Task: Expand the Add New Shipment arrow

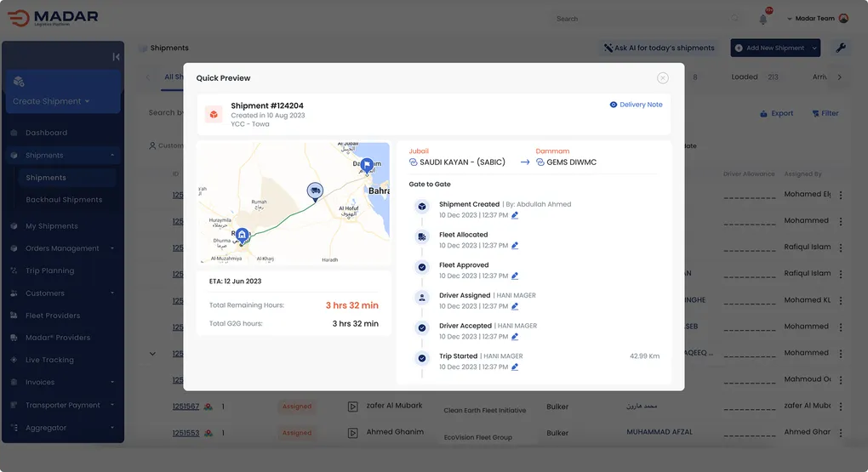Action: coord(814,48)
